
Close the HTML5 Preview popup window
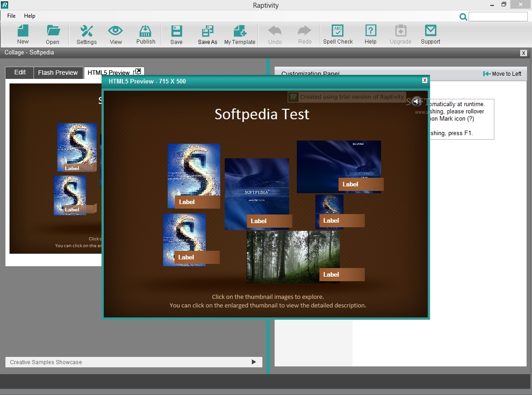point(425,80)
